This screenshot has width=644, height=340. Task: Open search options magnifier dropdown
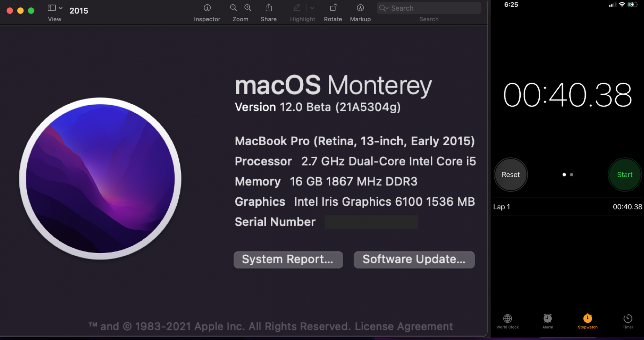coord(384,8)
